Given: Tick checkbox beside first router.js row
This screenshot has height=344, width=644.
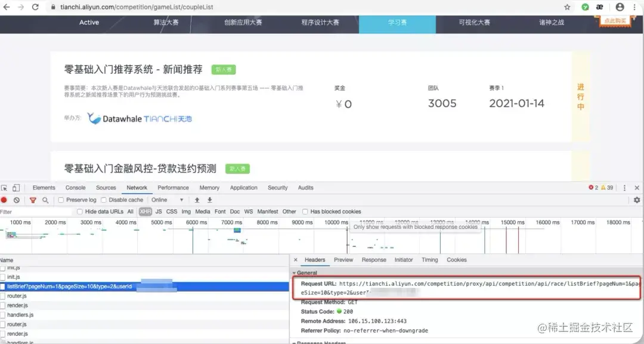Looking at the screenshot, I should (x=2, y=296).
